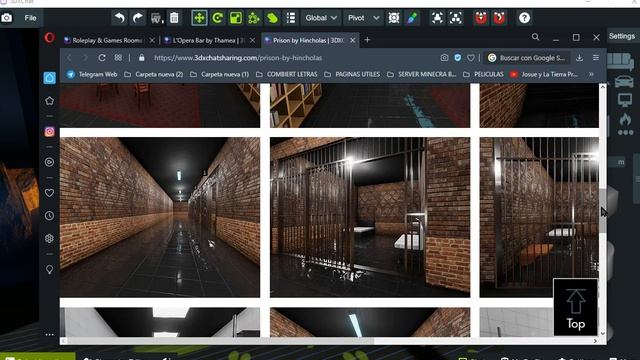Open the browser downloads icon
The image size is (640, 360).
[579, 58]
